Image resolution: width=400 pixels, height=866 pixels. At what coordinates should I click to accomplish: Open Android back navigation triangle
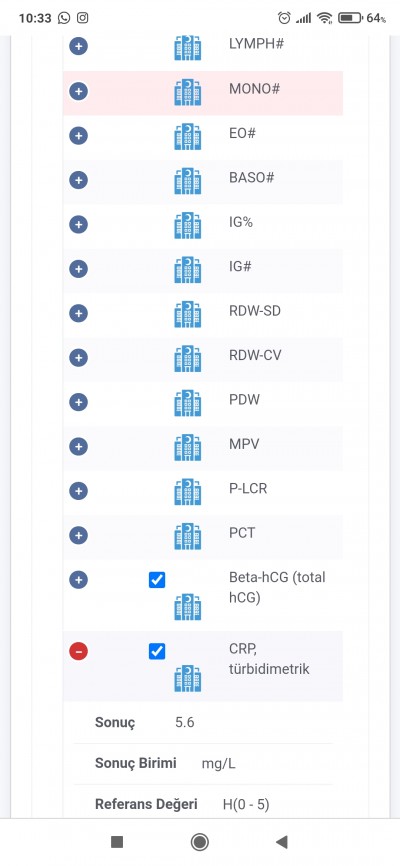(x=282, y=842)
